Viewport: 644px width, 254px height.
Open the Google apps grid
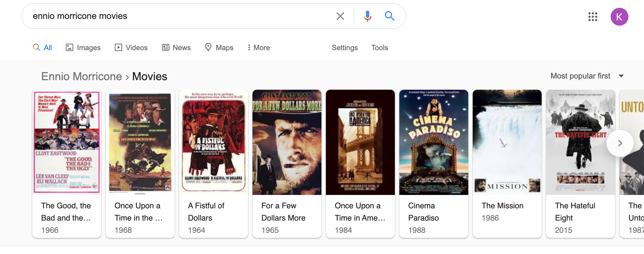(593, 17)
